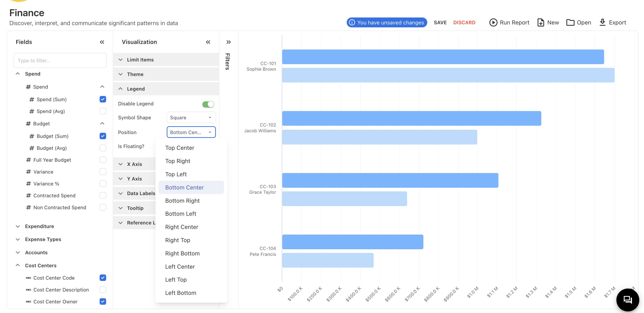
Task: Click the CC-101 dark blue spend bar
Action: [443, 57]
